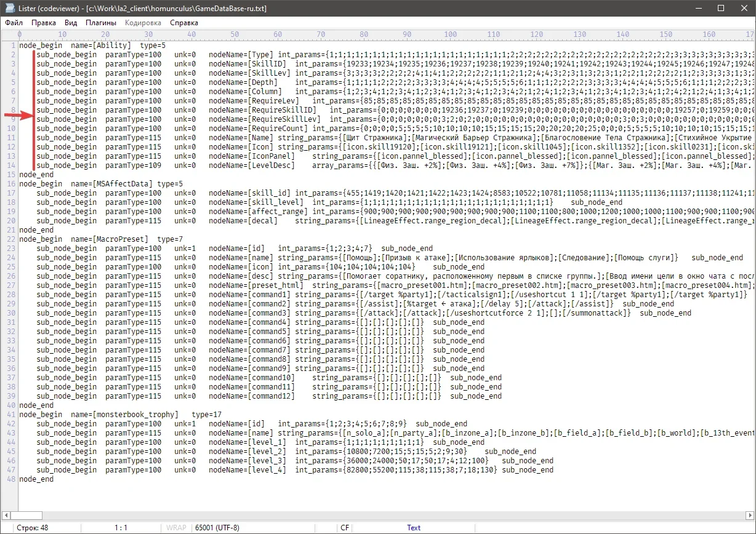
Task: Open the Справка menu
Action: coord(184,23)
